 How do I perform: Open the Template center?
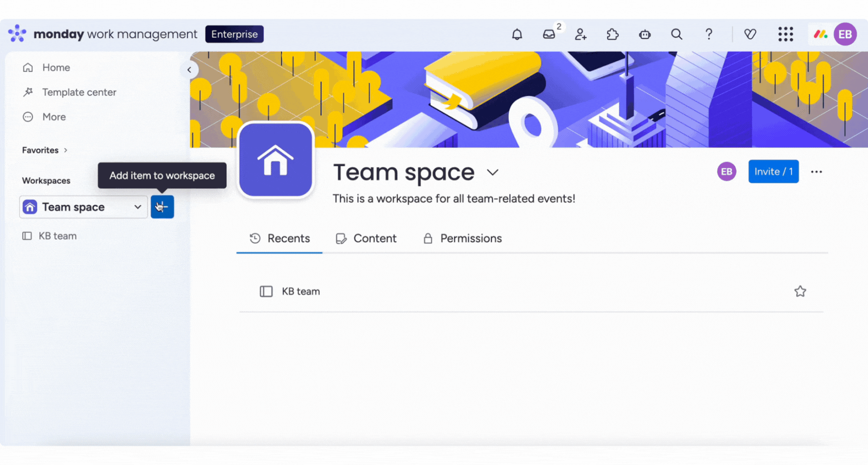(x=79, y=92)
